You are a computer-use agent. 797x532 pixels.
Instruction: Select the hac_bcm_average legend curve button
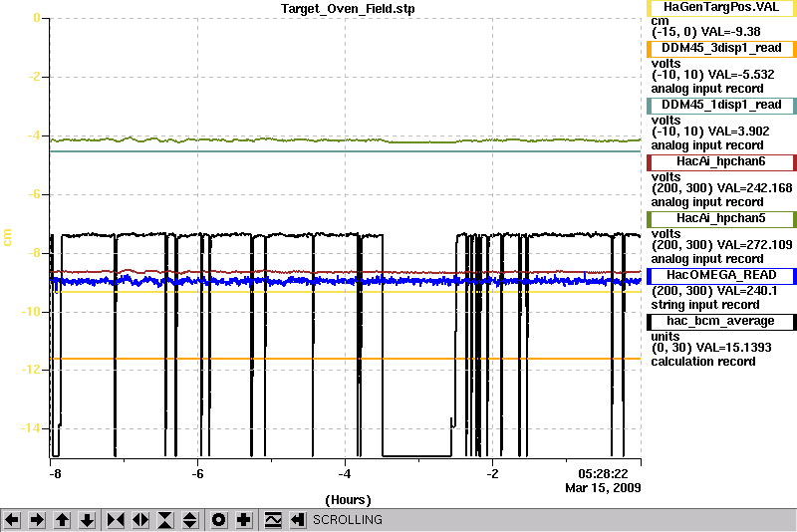pyautogui.click(x=721, y=322)
